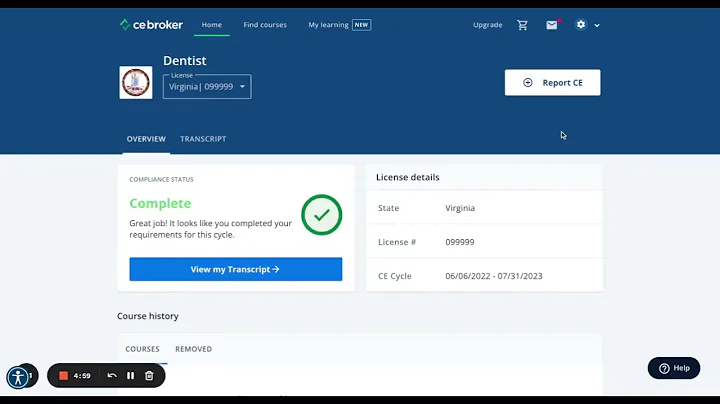Open the accessibility widget icon
This screenshot has width=720, height=404.
18,378
